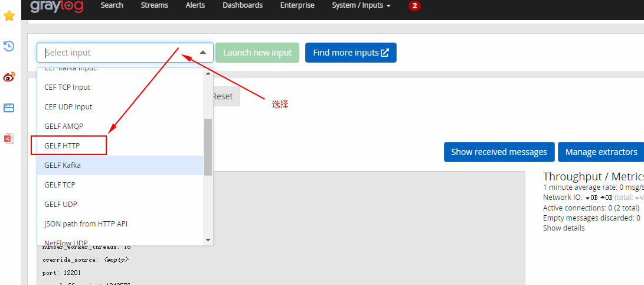This screenshot has width=644, height=285.
Task: Click the star favorites sidebar icon
Action: coord(9,16)
